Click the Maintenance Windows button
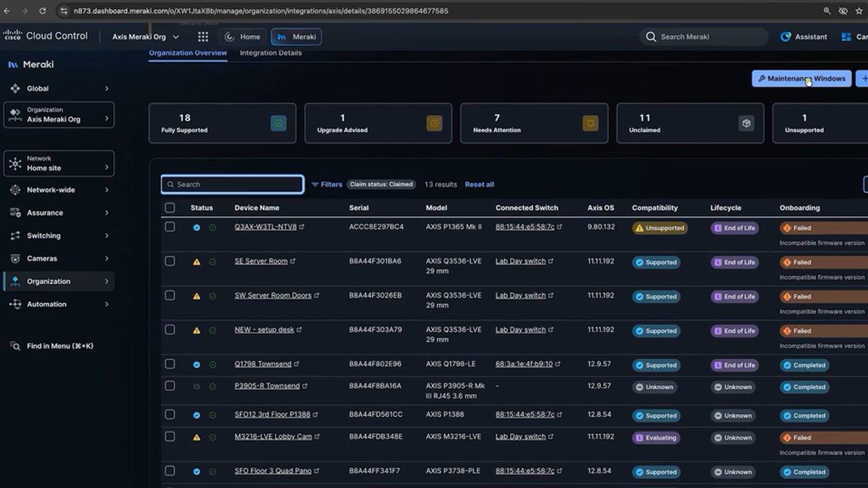The height and width of the screenshot is (488, 868). (x=802, y=79)
